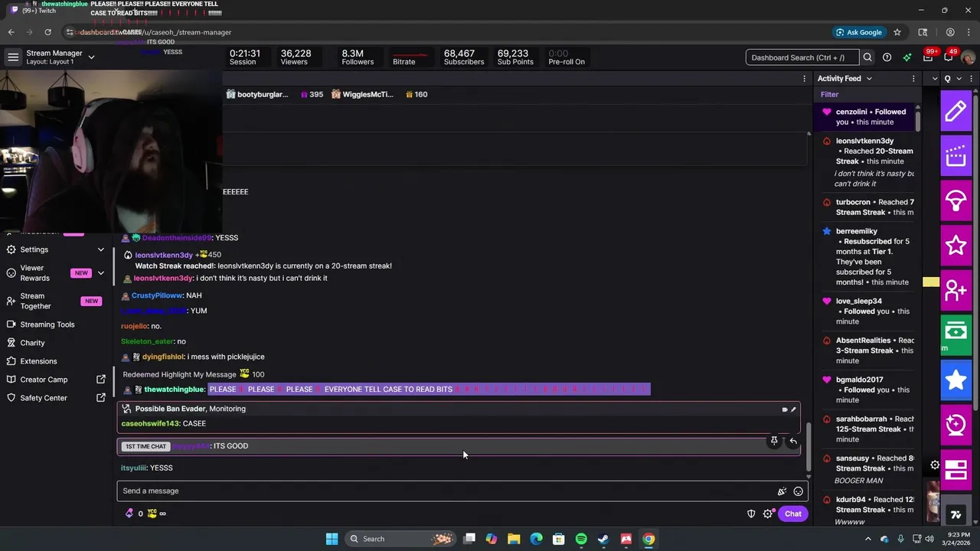Expand Stream Manager layout dropdown
Image resolution: width=980 pixels, height=551 pixels.
91,57
